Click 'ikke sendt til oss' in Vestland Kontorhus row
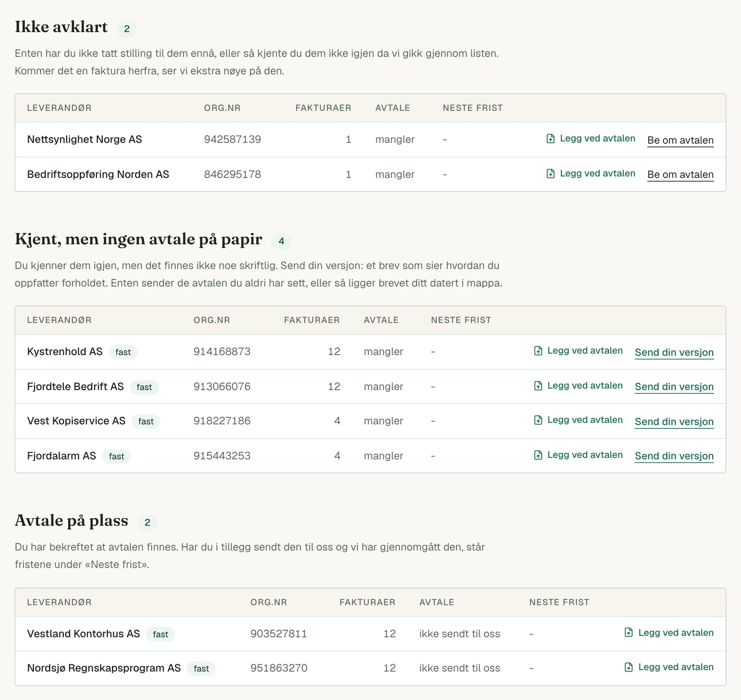The image size is (741, 700). coord(459,634)
